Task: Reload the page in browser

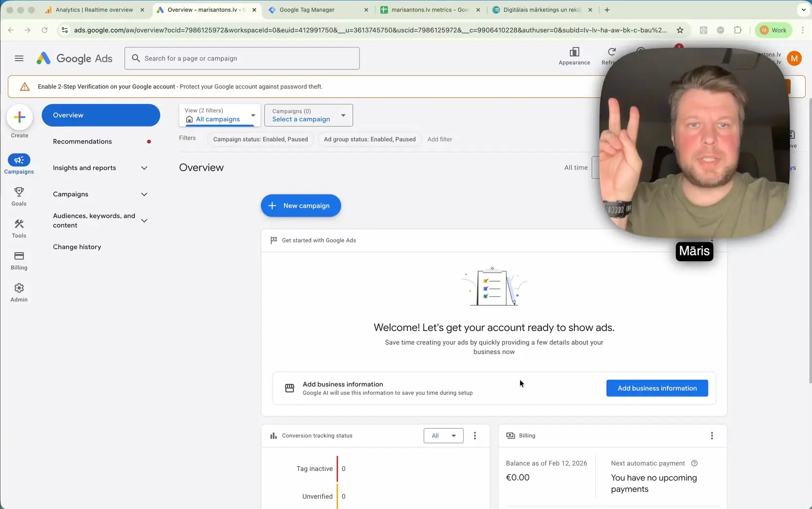Action: click(44, 30)
